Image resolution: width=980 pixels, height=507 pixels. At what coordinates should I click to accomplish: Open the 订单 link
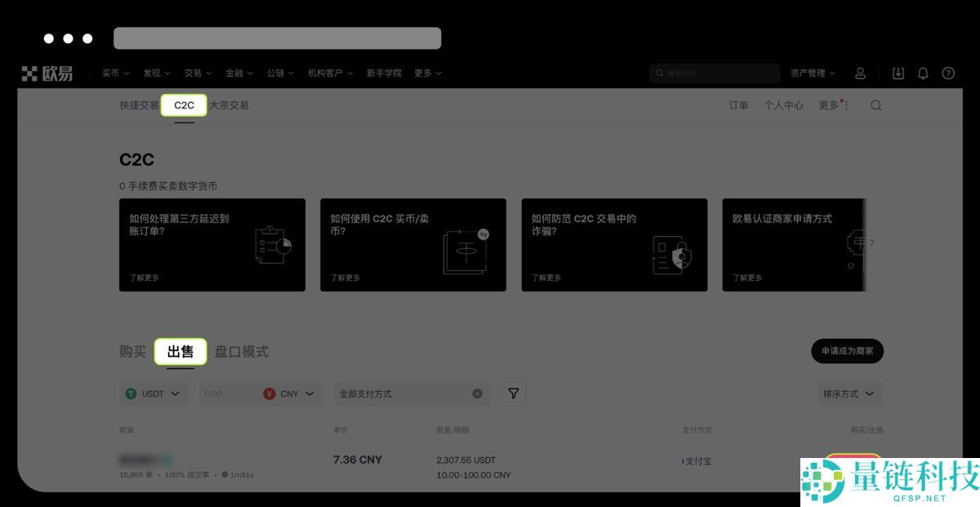738,105
